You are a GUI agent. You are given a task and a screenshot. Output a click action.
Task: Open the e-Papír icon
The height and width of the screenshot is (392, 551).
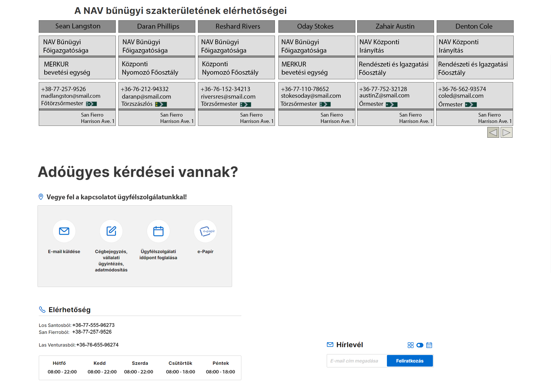(205, 231)
